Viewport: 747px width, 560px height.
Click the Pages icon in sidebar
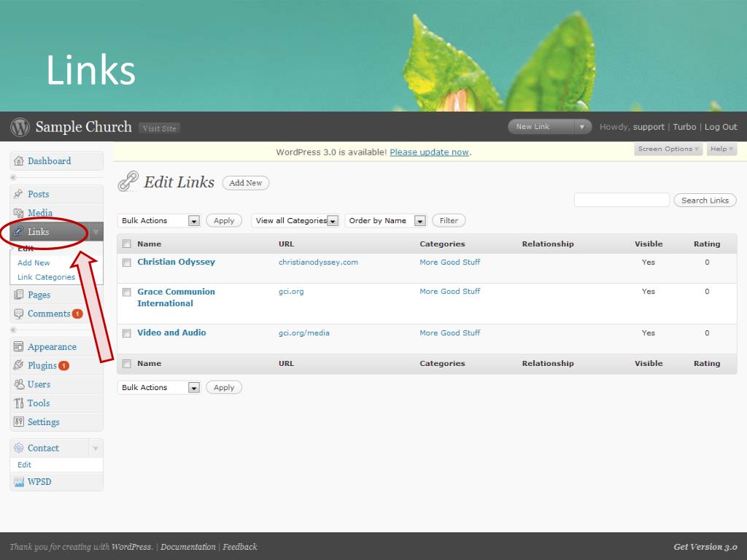tap(18, 295)
